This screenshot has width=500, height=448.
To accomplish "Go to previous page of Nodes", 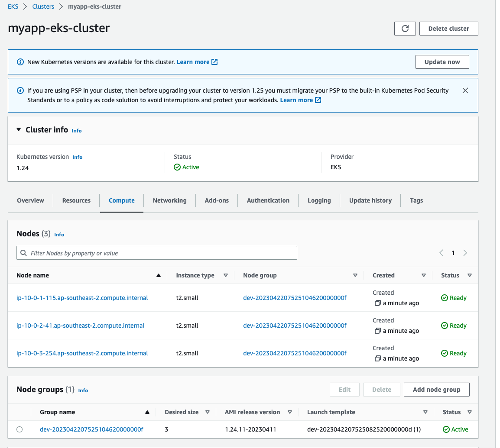I will (x=442, y=253).
